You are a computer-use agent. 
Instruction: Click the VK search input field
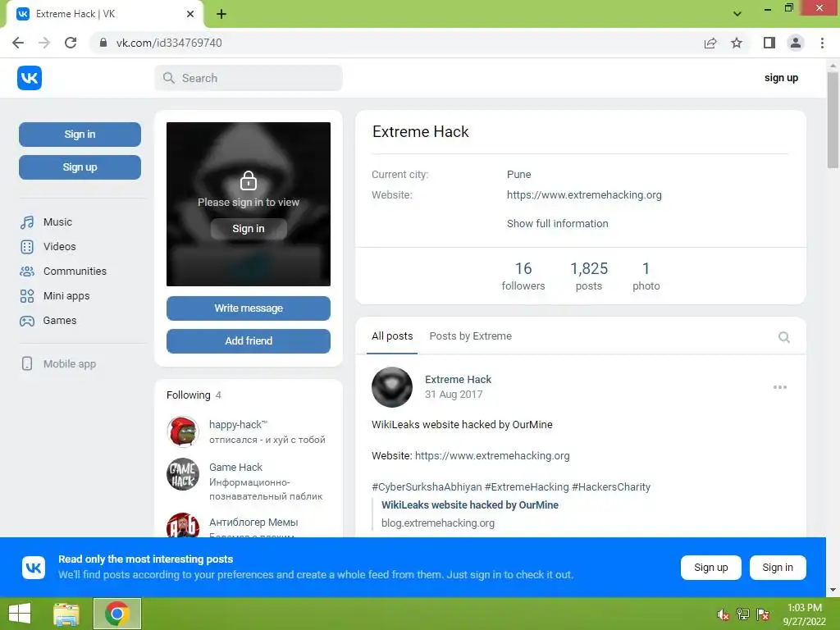[x=249, y=78]
